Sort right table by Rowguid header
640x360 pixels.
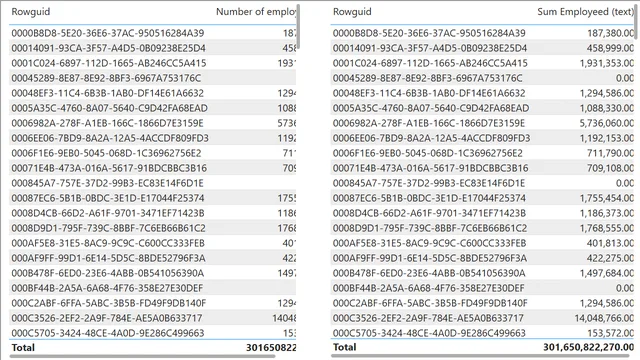(x=352, y=12)
